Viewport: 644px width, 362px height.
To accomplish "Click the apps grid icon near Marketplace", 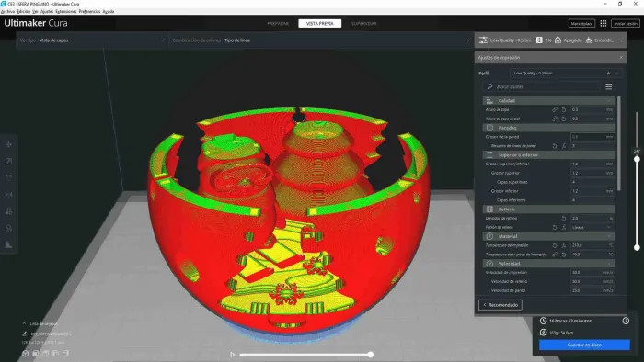I will tap(604, 23).
